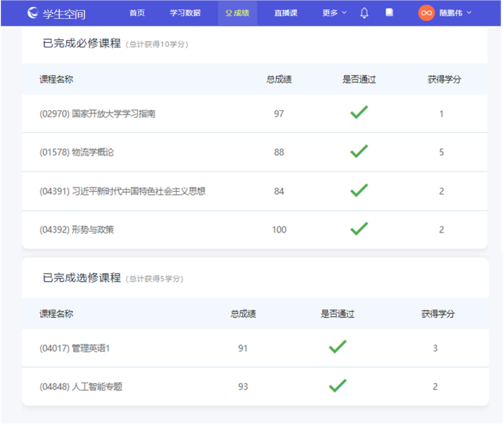The height and width of the screenshot is (426, 504).
Task: Toggle pass status checkmark for 形势与政策
Action: pyautogui.click(x=359, y=228)
